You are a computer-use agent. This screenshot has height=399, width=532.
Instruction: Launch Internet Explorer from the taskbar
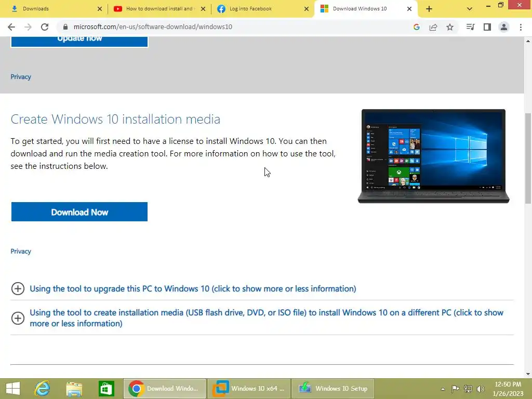tap(43, 389)
